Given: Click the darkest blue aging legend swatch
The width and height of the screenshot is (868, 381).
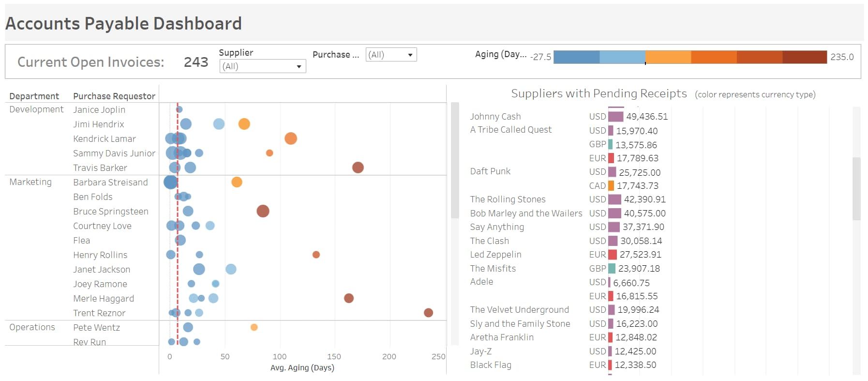Looking at the screenshot, I should [x=576, y=57].
